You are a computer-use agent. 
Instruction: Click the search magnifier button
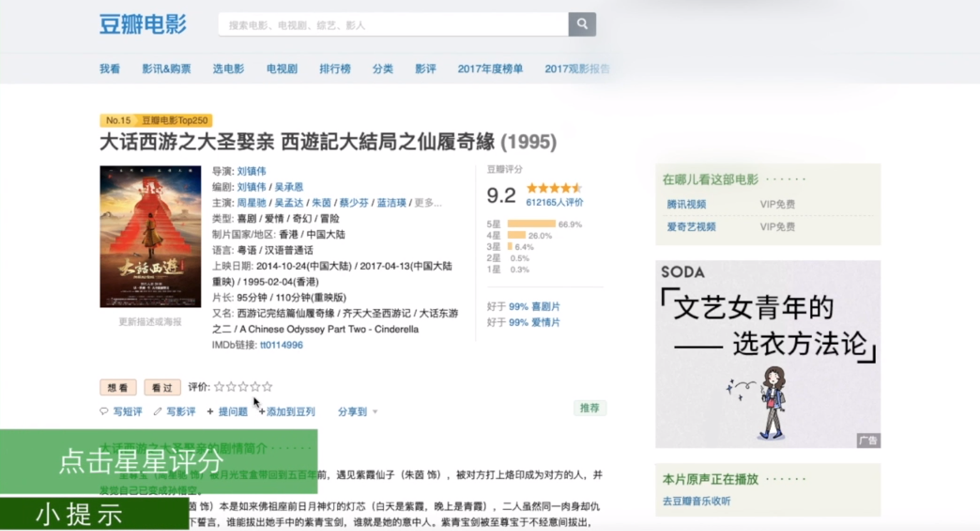[582, 24]
